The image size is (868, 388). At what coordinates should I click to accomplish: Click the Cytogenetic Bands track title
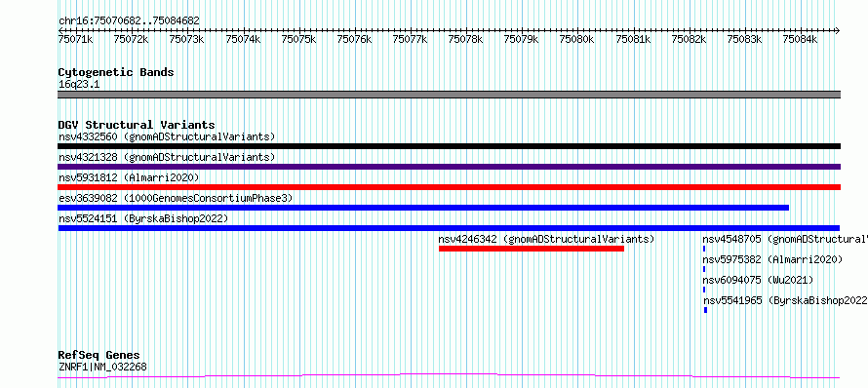pos(116,72)
